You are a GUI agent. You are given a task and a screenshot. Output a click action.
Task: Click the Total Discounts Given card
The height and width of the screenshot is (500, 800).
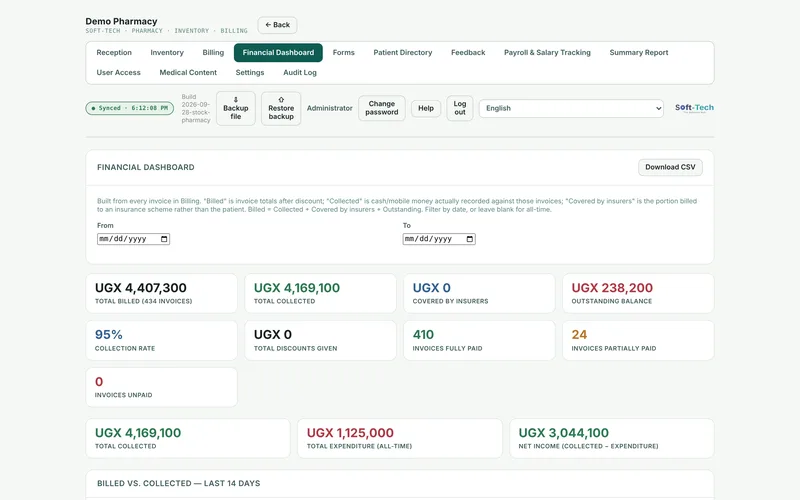pos(320,340)
